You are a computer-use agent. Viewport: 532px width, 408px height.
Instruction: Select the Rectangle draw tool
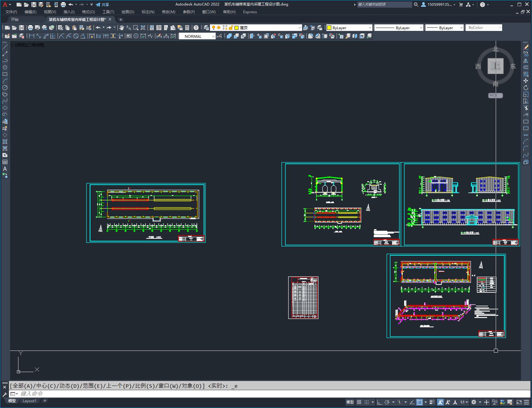pos(5,74)
